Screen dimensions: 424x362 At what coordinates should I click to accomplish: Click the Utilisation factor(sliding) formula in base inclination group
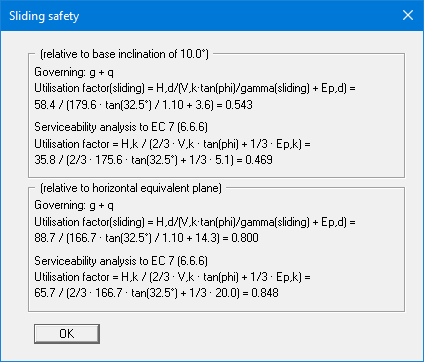[x=195, y=88]
